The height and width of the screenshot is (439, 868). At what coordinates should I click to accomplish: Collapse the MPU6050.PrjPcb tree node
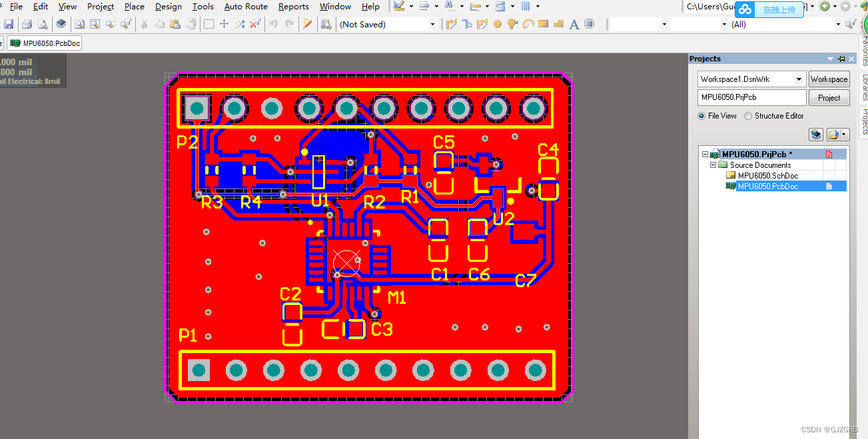click(703, 154)
